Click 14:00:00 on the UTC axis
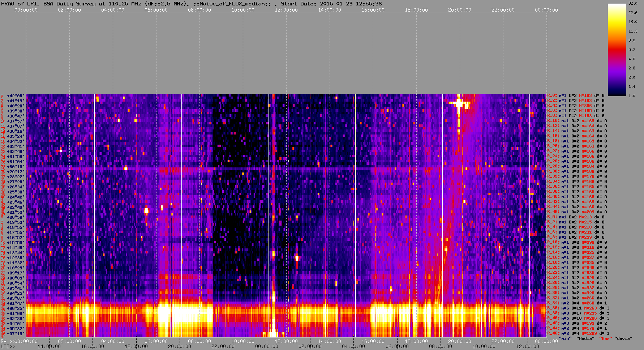The image size is (644, 350). coord(49,347)
